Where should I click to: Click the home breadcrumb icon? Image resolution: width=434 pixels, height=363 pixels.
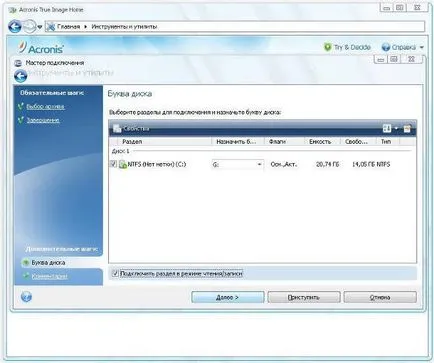(51, 27)
